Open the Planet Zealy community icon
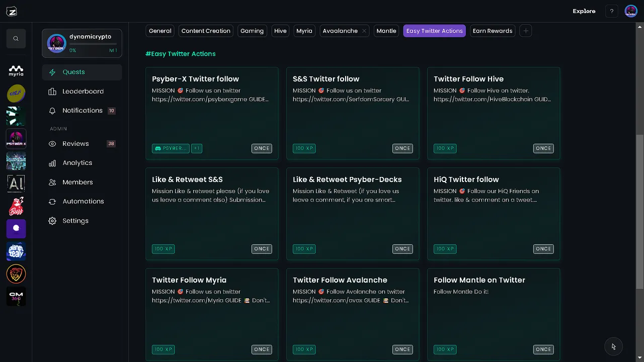The width and height of the screenshot is (644, 362). pos(16,251)
